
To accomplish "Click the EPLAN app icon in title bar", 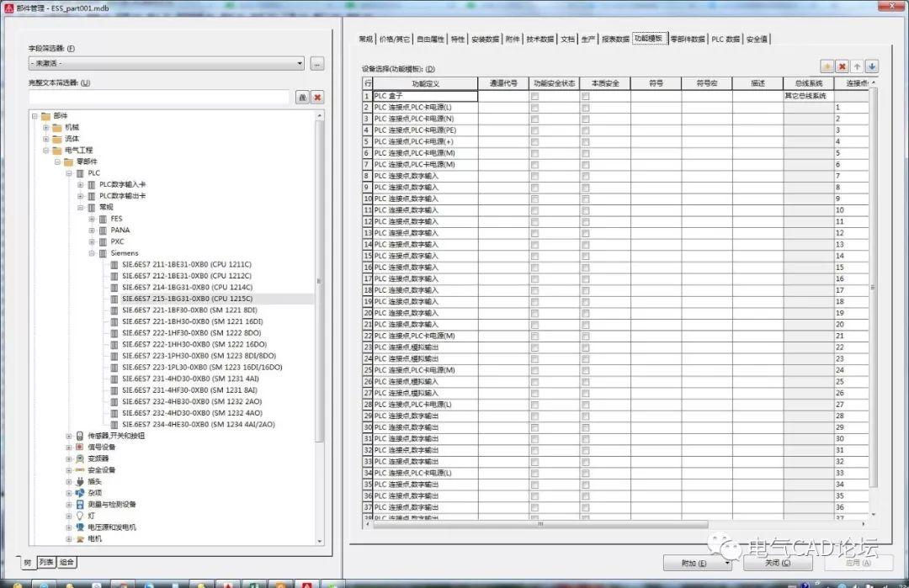I will (8, 8).
